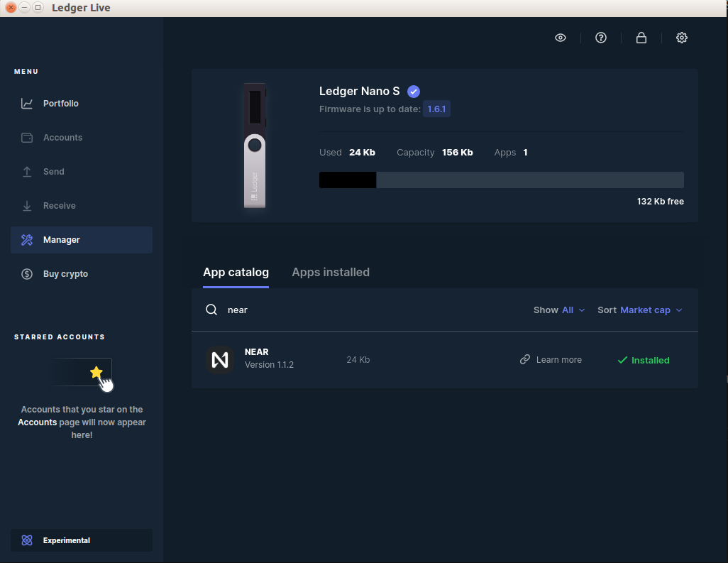The width and height of the screenshot is (728, 563).
Task: Click the free storage portion of bar
Action: (530, 180)
